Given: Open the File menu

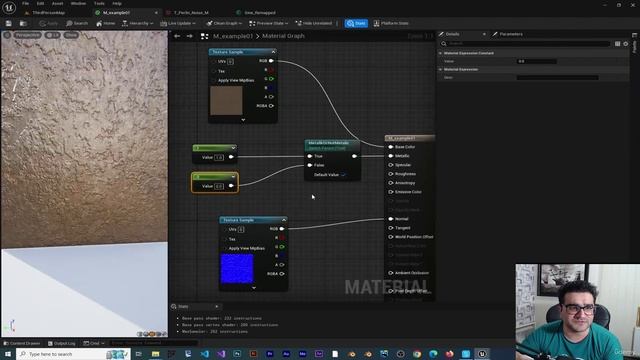Looking at the screenshot, I should tap(25, 3).
